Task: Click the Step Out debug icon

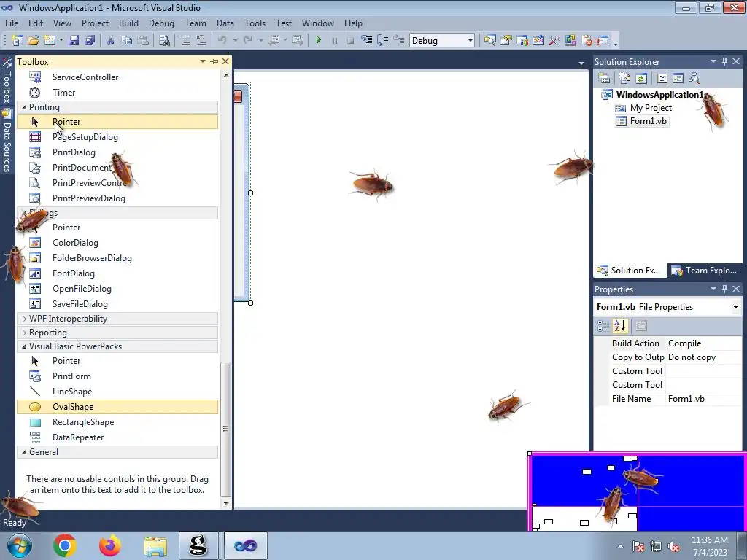Action: 399,41
